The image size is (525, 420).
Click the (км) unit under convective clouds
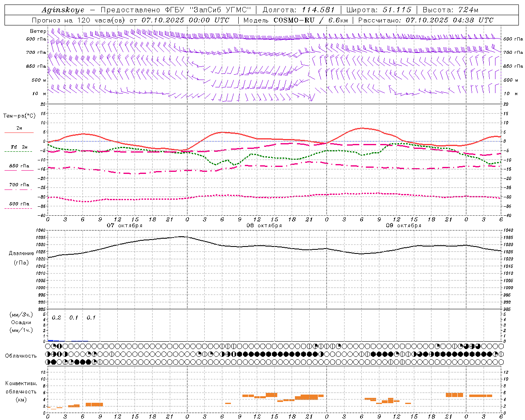point(21,399)
